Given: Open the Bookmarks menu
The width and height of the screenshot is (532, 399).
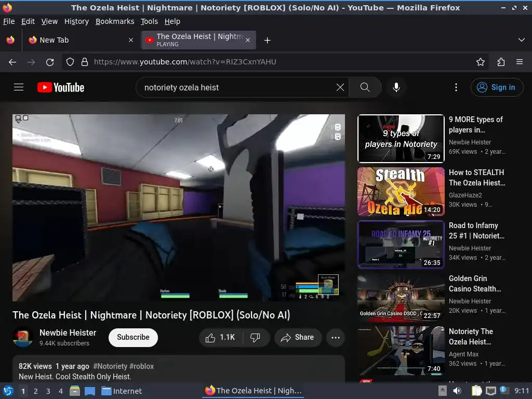Looking at the screenshot, I should tap(115, 21).
